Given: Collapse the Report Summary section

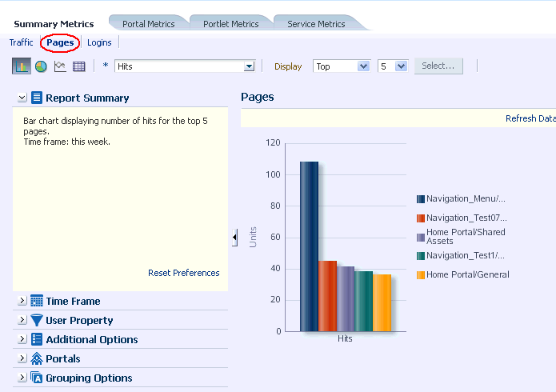Looking at the screenshot, I should pos(22,98).
